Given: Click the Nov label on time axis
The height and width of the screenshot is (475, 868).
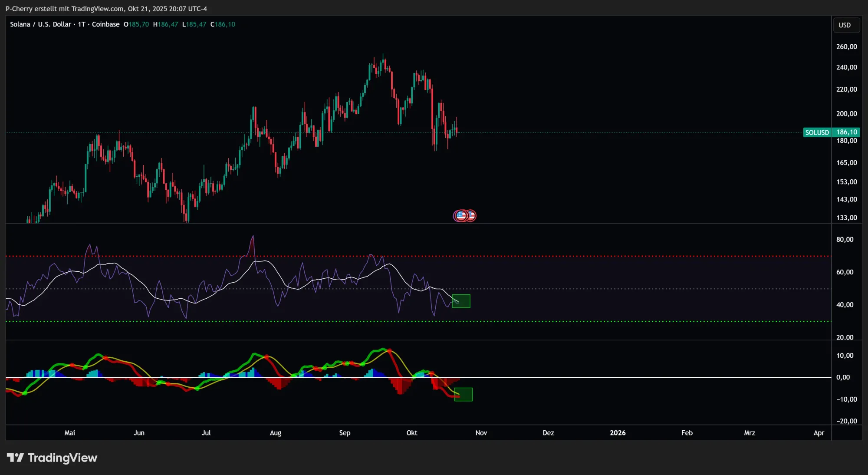Looking at the screenshot, I should click(481, 432).
